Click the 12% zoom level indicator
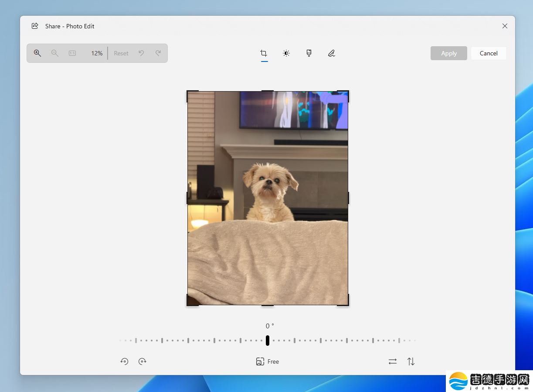 tap(97, 53)
